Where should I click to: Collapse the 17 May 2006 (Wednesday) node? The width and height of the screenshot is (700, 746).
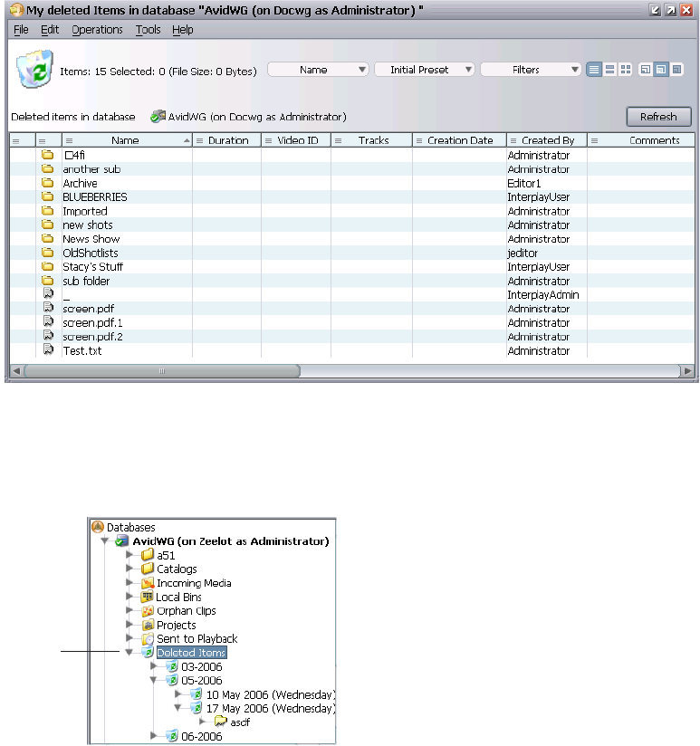tap(177, 708)
